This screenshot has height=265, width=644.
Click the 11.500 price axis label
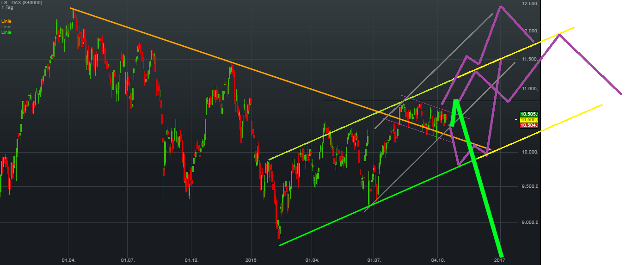pos(530,60)
